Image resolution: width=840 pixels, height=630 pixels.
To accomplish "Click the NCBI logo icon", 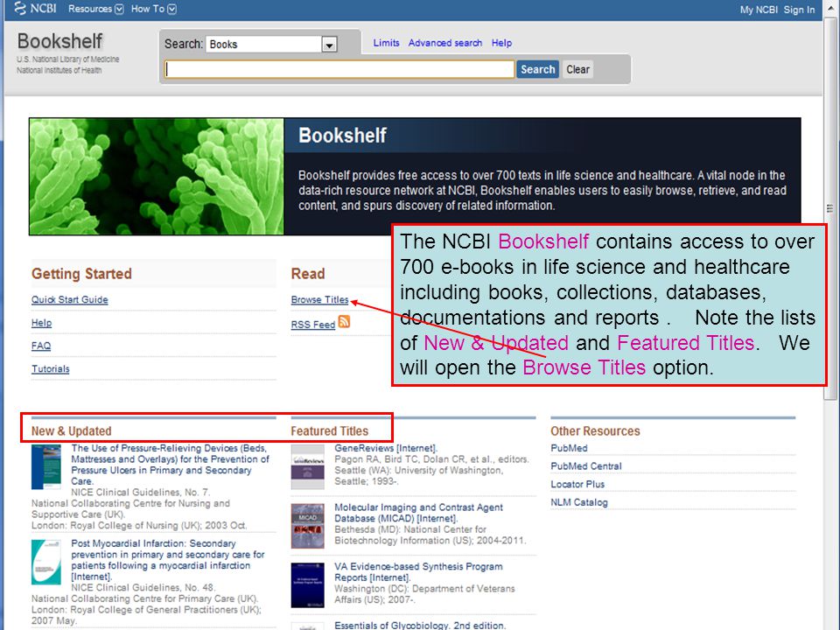I will tap(20, 9).
